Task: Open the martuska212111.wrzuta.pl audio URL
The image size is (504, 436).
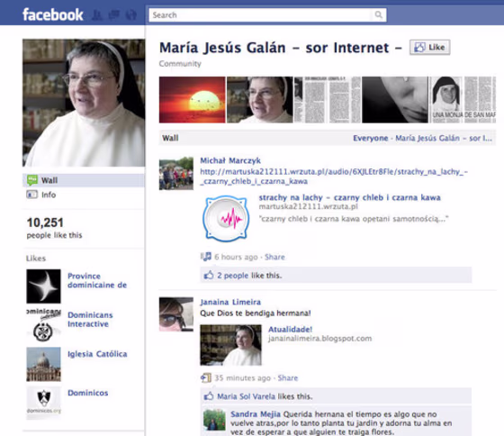Action: (334, 177)
